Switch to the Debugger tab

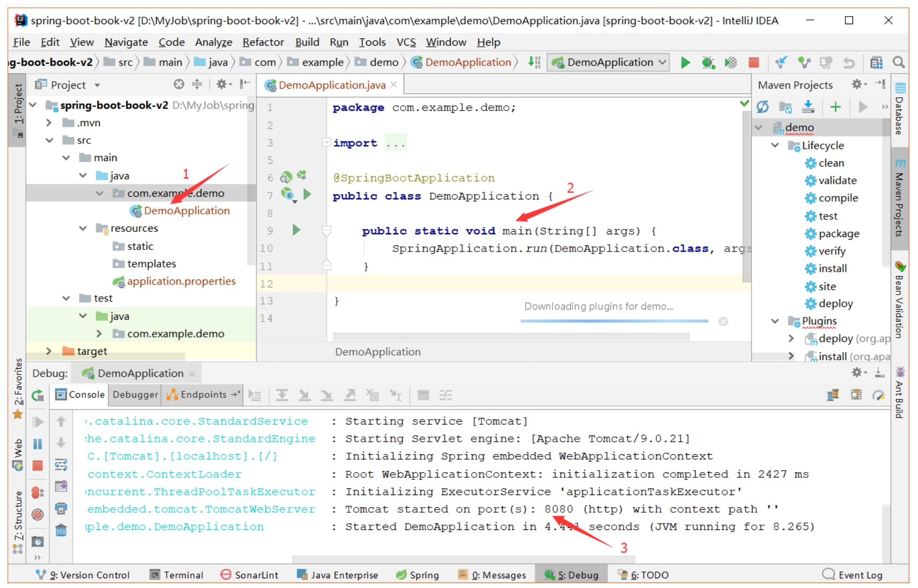[135, 395]
